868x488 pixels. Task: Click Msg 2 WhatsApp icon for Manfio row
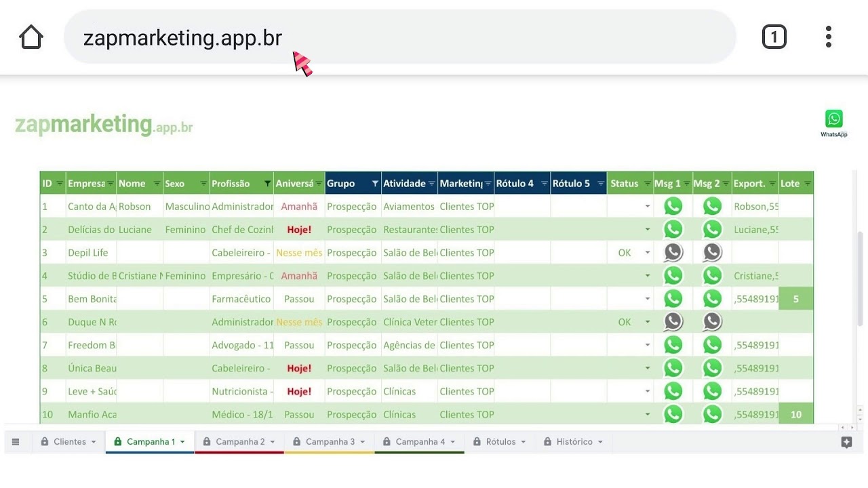(712, 413)
